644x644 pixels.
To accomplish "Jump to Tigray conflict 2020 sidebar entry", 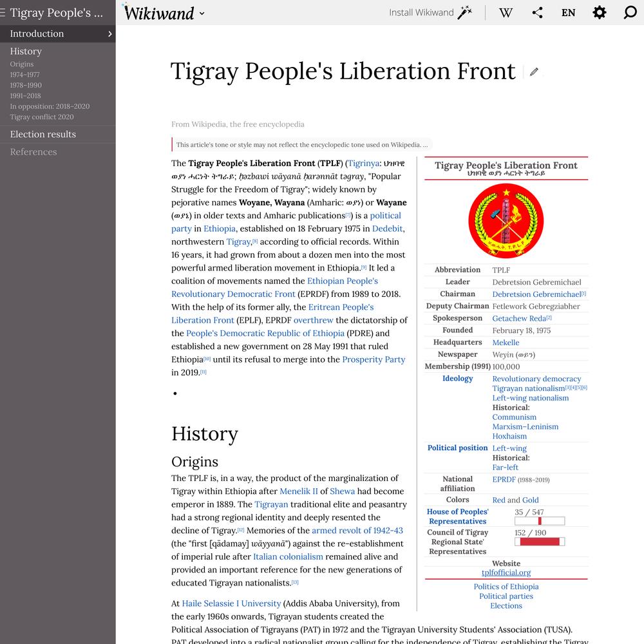I will [x=42, y=117].
